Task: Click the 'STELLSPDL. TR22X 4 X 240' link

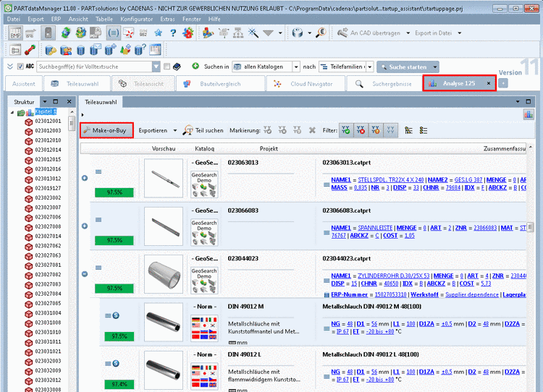Action: [x=391, y=180]
